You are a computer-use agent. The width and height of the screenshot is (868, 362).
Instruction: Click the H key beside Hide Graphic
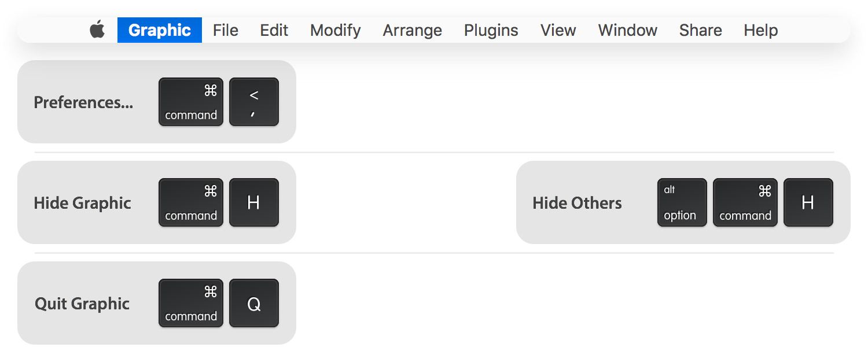click(x=254, y=202)
